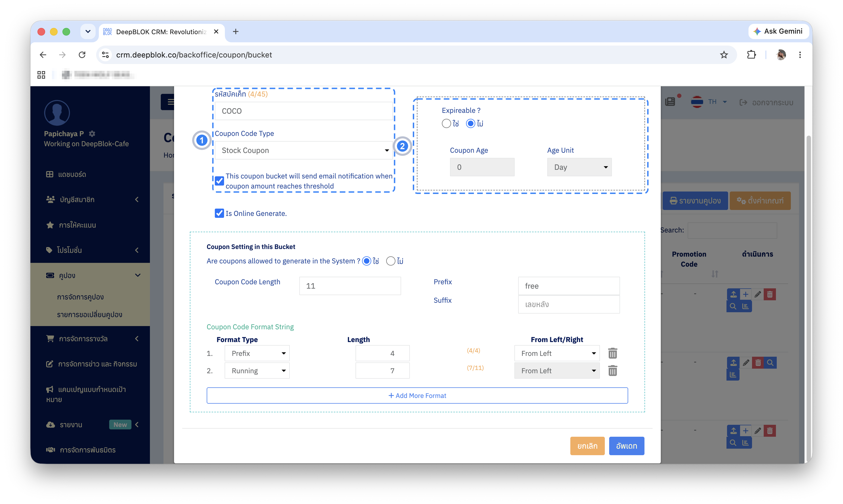Delete the Prefix format row with trash icon
The image size is (843, 504).
(x=612, y=353)
